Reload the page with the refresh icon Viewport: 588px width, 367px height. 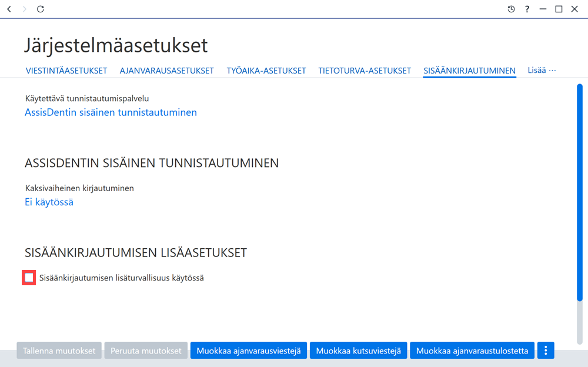point(41,9)
